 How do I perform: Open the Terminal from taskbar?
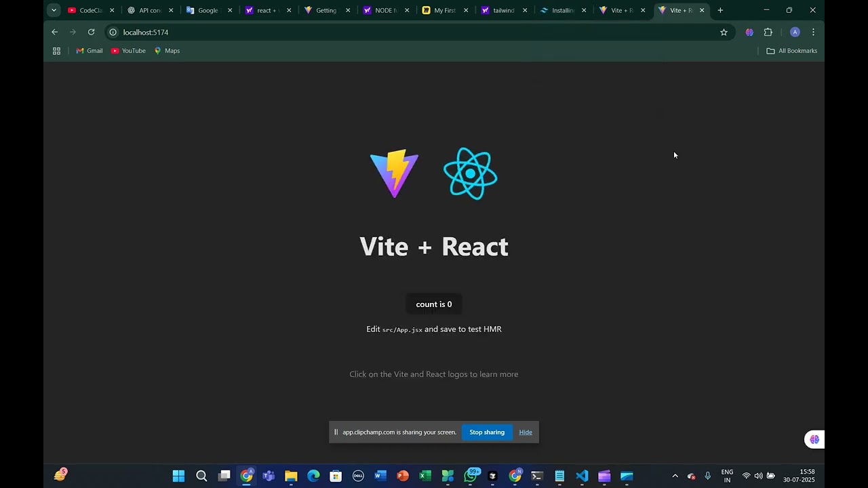click(x=537, y=476)
